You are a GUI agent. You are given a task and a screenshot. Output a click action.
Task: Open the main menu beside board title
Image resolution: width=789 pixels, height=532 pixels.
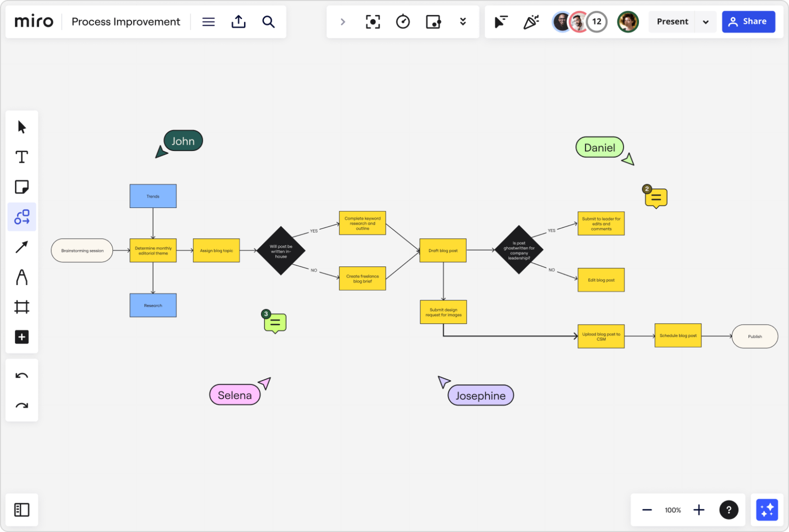pos(209,22)
